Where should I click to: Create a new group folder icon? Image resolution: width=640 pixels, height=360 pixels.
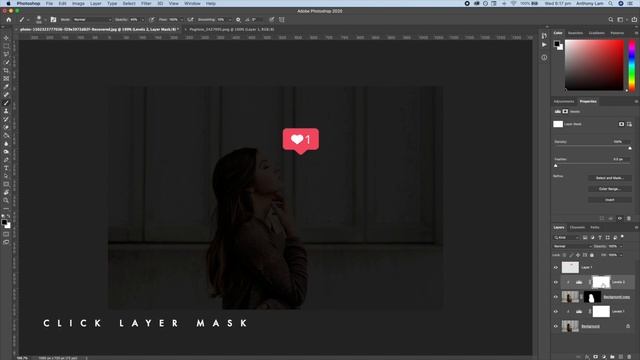click(x=612, y=357)
